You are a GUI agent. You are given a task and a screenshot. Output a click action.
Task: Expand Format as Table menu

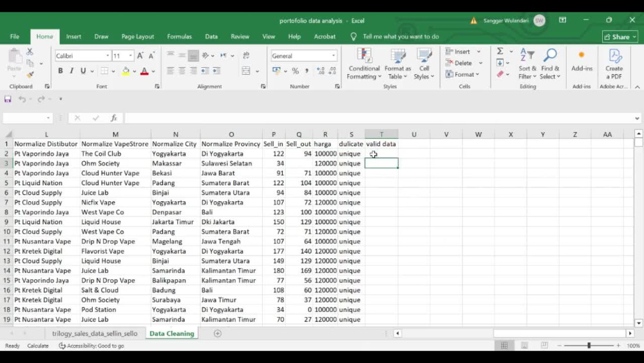(397, 64)
